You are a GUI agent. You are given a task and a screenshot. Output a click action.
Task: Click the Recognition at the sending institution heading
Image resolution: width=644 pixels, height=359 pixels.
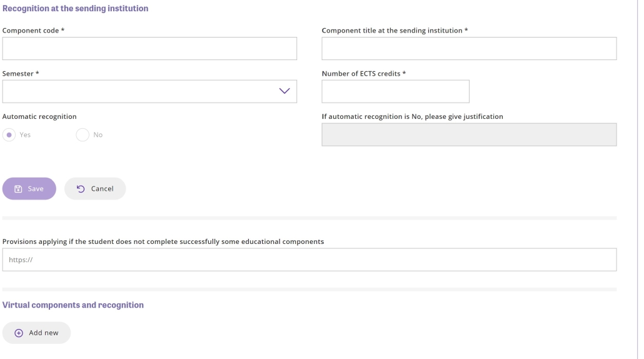click(x=75, y=9)
